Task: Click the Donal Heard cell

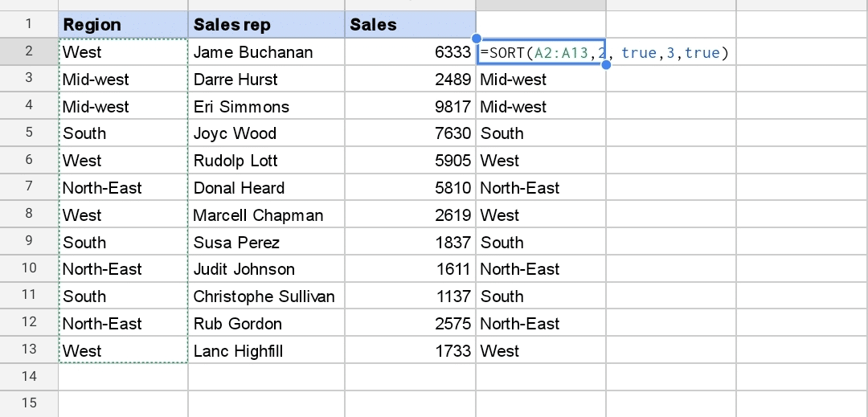Action: point(266,188)
